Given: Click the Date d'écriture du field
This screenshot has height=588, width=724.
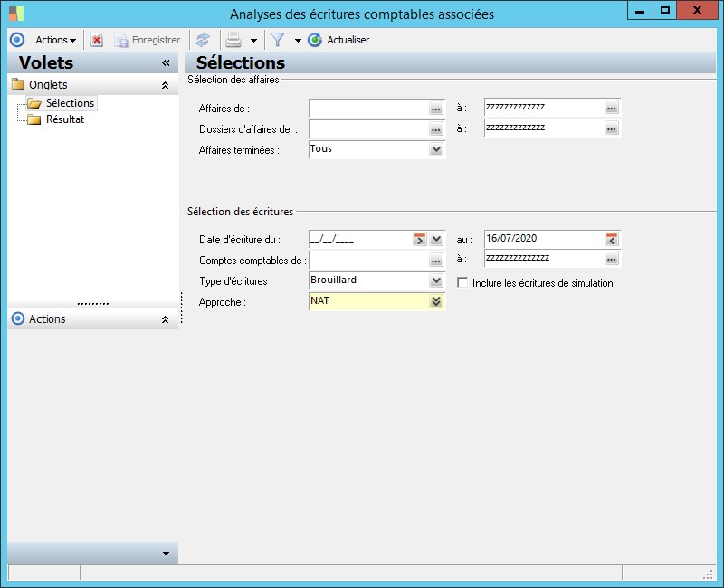Looking at the screenshot, I should pos(360,240).
